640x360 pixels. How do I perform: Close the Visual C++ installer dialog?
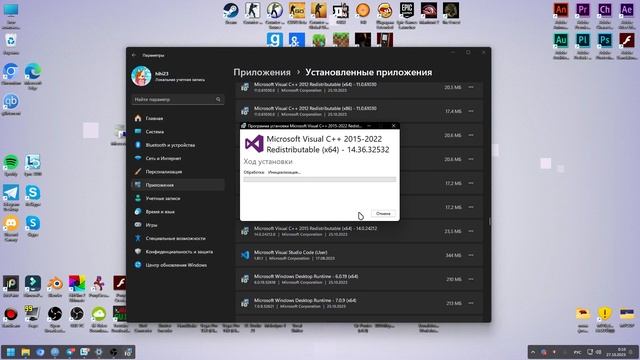(393, 126)
